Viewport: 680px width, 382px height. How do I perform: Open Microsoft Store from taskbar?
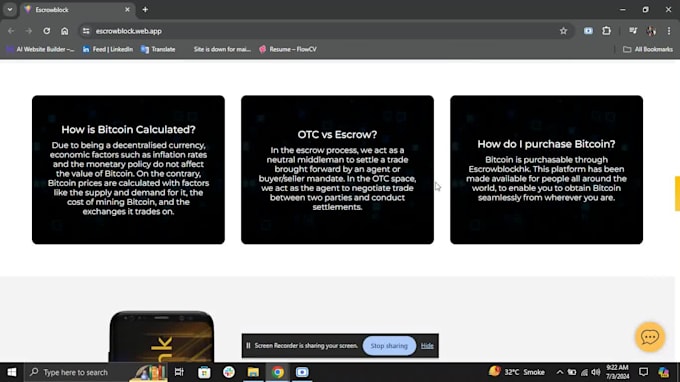[204, 372]
